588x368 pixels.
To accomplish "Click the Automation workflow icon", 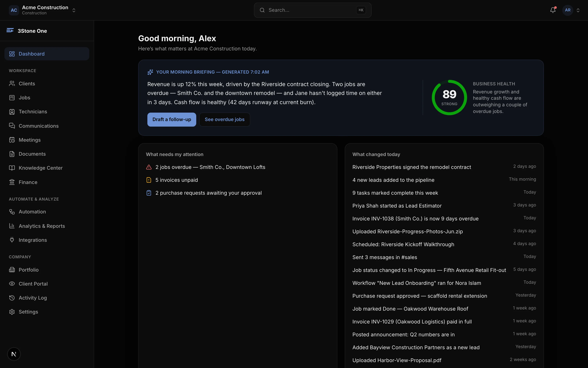I will 12,212.
